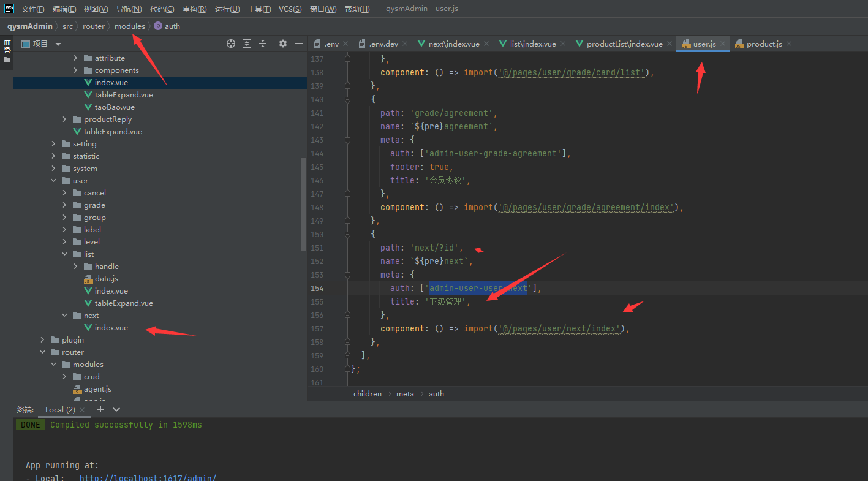Expand the components folder
Screen dimensions: 868x481
(76, 70)
